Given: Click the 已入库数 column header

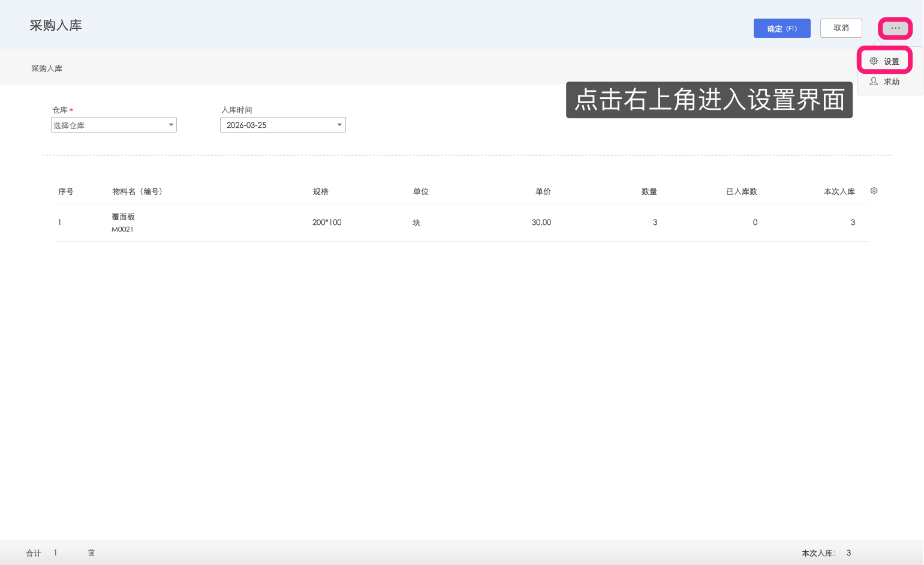Looking at the screenshot, I should (x=742, y=191).
